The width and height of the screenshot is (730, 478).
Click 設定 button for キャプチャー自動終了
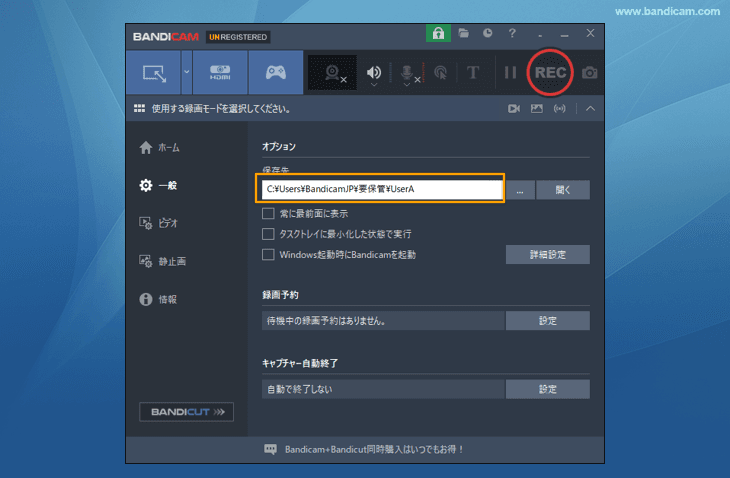548,389
